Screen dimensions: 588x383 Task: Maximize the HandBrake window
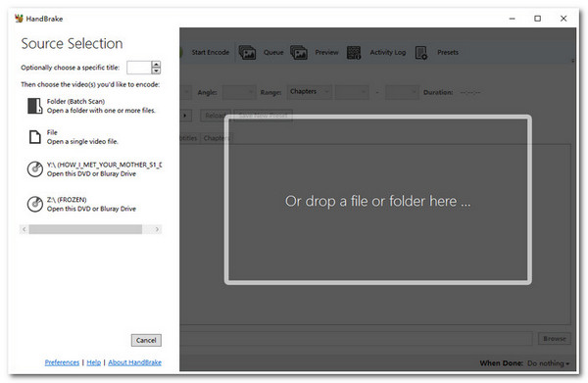pyautogui.click(x=537, y=19)
